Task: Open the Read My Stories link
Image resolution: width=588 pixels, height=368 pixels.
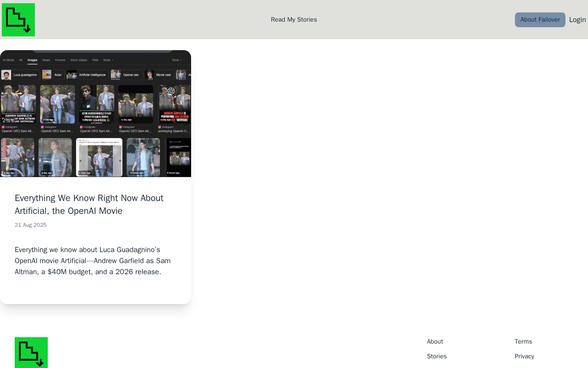Action: click(x=294, y=20)
